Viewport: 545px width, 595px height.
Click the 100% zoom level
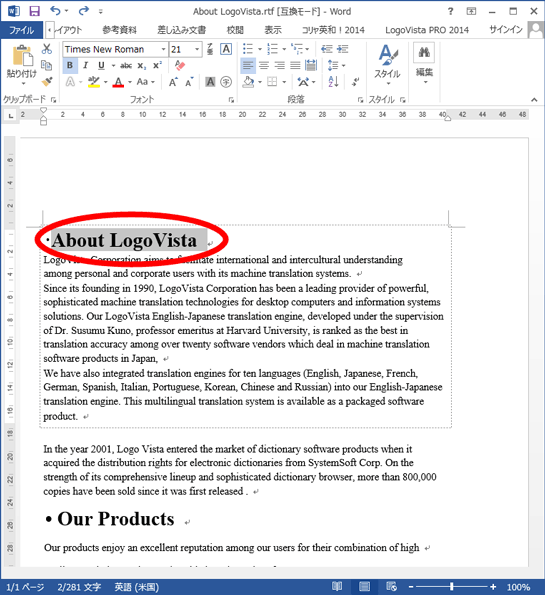(518, 587)
